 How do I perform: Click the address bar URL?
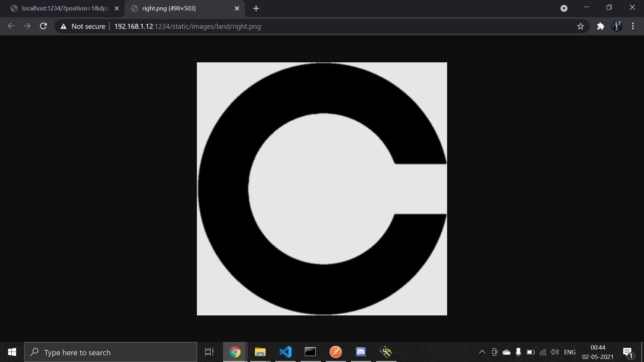pos(188,26)
